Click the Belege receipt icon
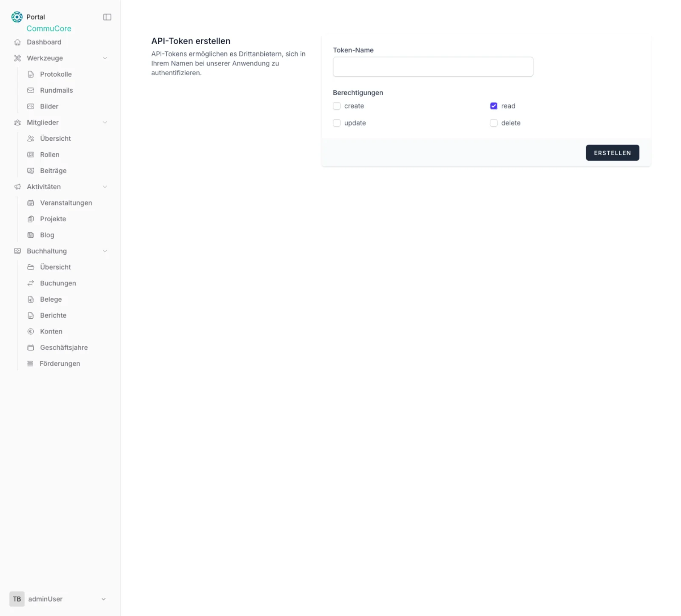This screenshot has height=616, width=681. pos(31,299)
